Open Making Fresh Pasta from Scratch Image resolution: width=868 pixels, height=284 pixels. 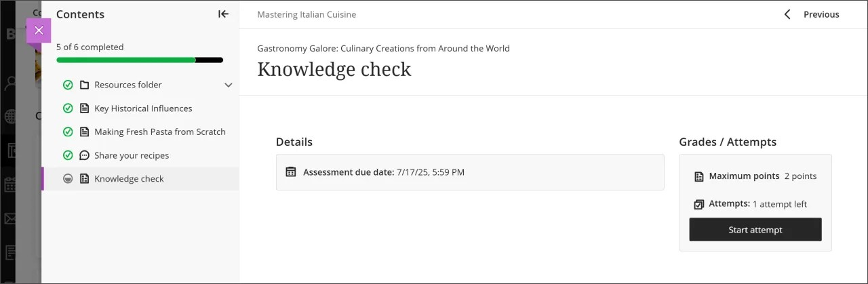160,132
